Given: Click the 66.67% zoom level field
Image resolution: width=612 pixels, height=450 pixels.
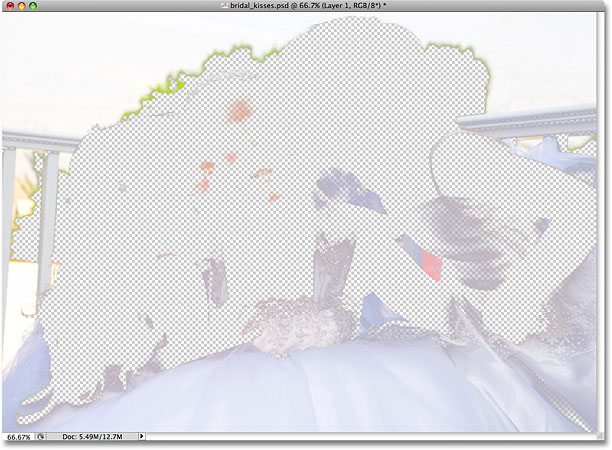Looking at the screenshot, I should tap(18, 437).
